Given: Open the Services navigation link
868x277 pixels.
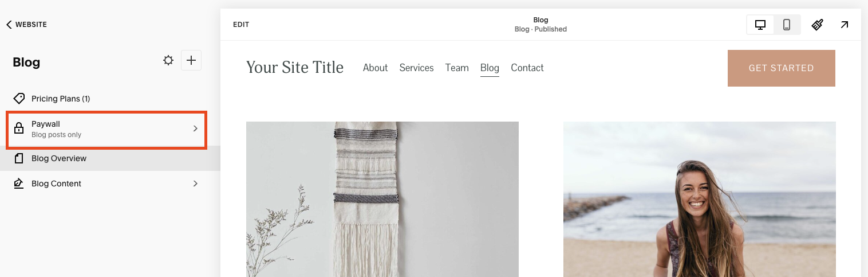Looking at the screenshot, I should [x=416, y=68].
